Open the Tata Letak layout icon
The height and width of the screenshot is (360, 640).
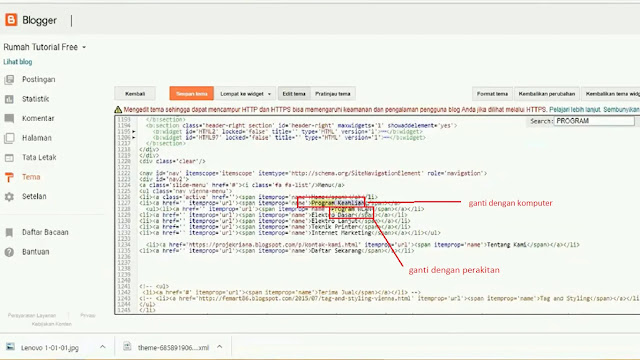[x=9, y=158]
